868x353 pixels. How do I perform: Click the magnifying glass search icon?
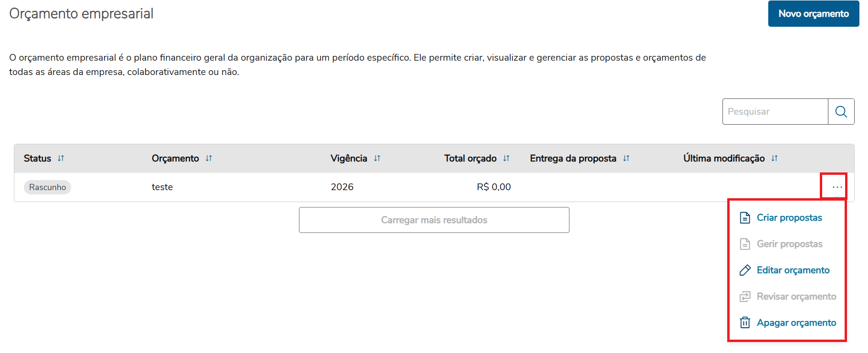pos(841,112)
